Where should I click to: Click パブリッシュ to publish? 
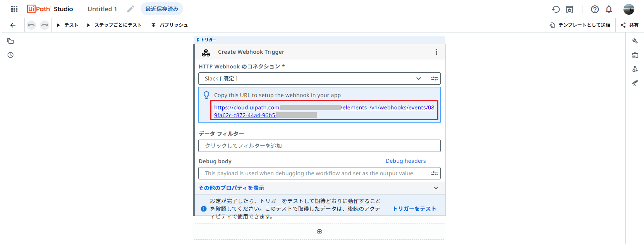(x=170, y=25)
